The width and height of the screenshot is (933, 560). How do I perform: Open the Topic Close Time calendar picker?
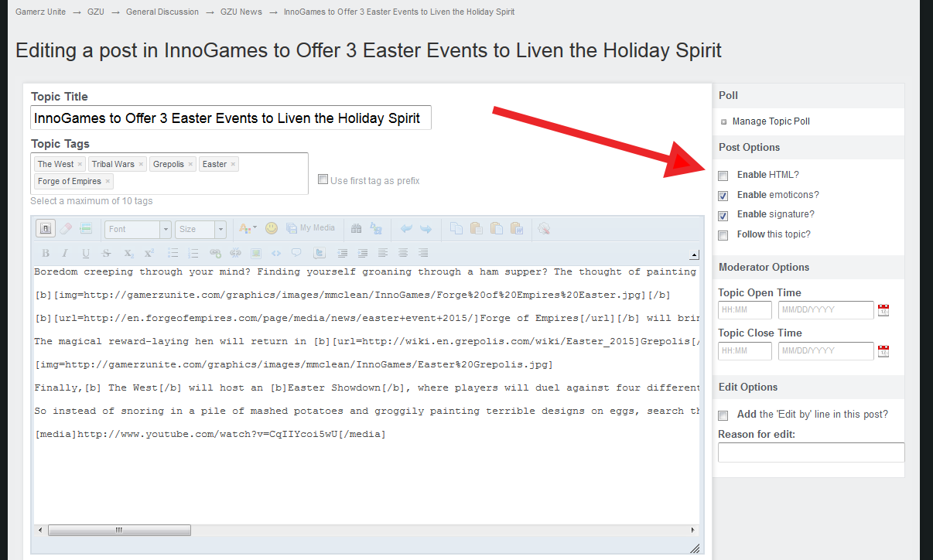883,351
